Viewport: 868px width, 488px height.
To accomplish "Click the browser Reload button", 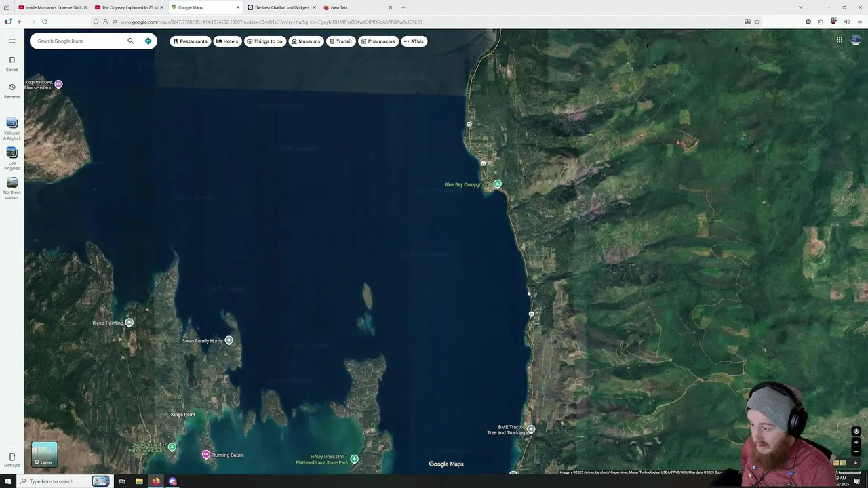I will [45, 22].
